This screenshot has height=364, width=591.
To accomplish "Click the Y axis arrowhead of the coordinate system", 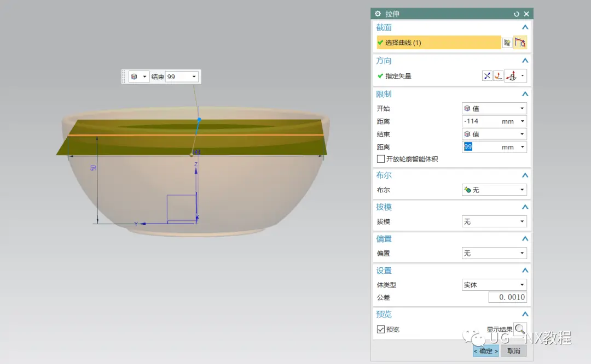I will click(x=143, y=224).
